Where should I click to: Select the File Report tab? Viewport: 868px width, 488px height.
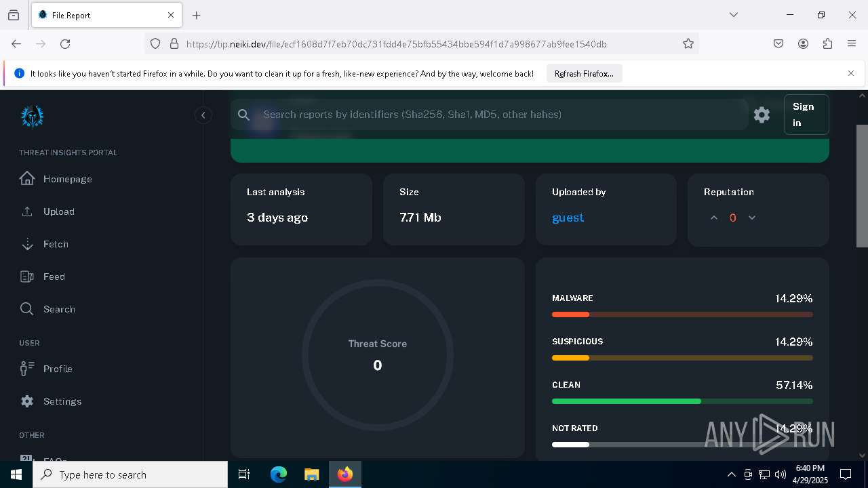pos(106,15)
